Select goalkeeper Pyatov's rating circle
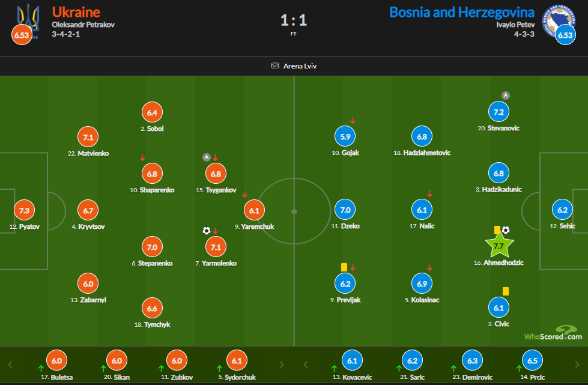The width and height of the screenshot is (588, 385). pos(24,210)
